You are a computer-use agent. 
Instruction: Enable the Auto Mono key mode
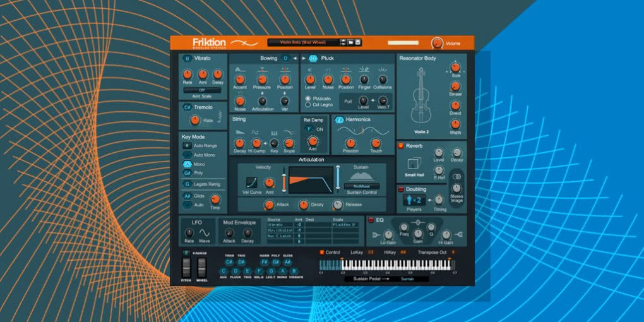[188, 155]
